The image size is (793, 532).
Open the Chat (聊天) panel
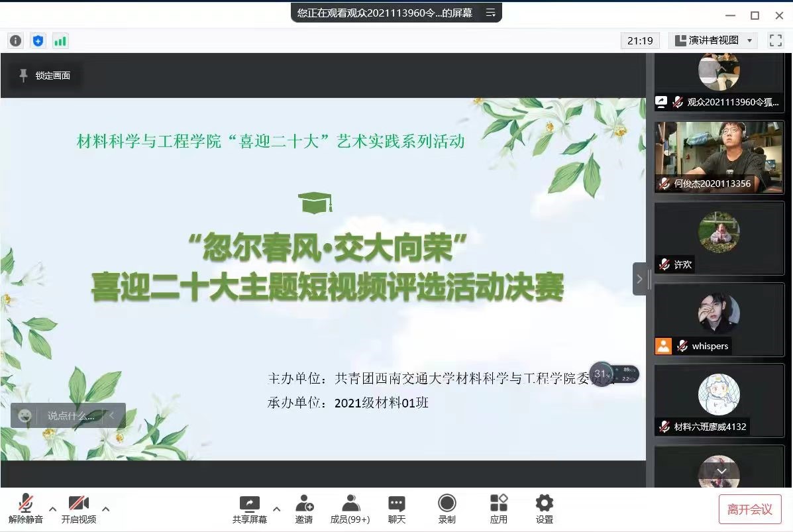[x=396, y=509]
